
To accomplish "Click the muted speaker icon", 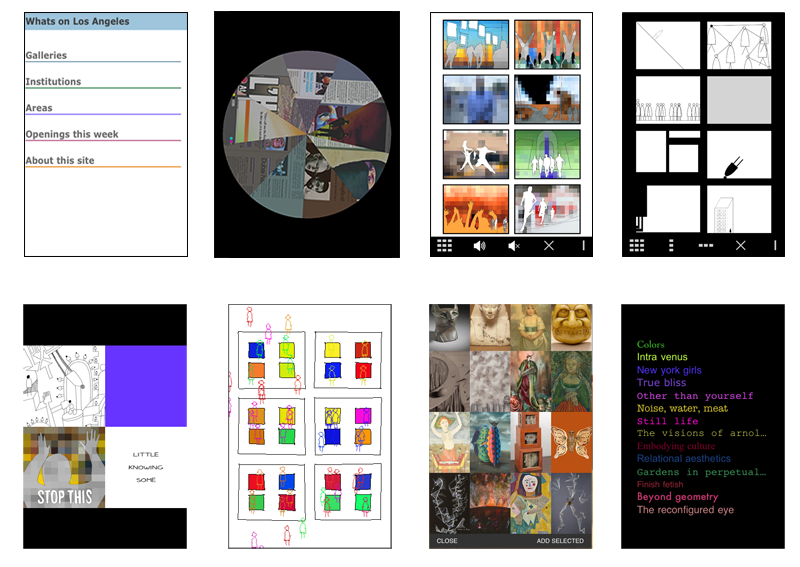I will [x=513, y=245].
